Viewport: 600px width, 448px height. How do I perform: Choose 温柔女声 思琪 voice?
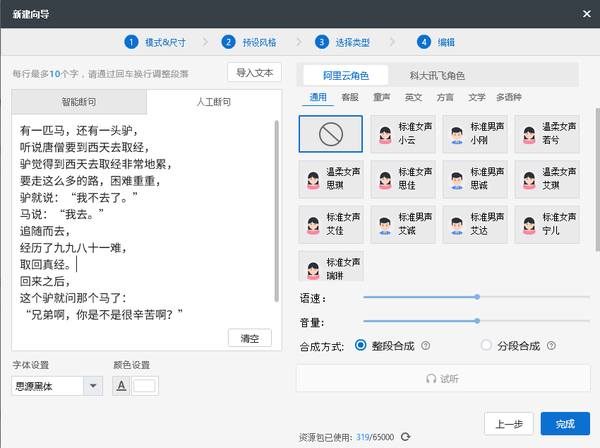331,179
